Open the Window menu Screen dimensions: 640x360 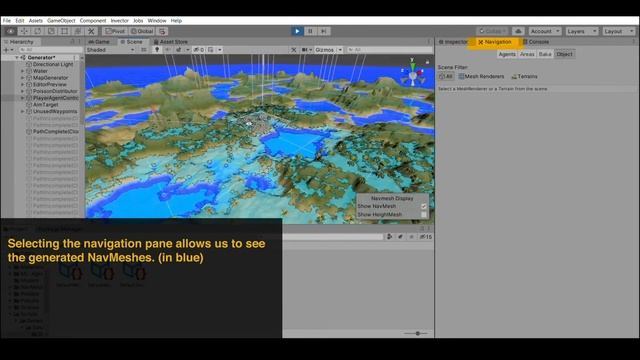[157, 20]
